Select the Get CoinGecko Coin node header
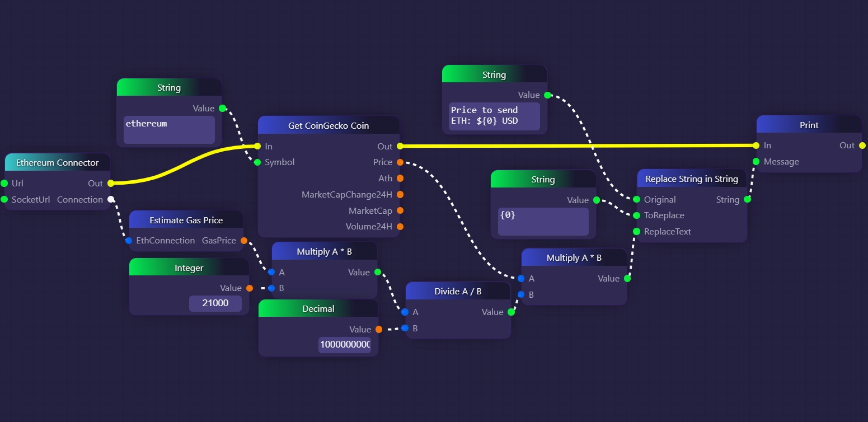Screen dimensions: 868x422 (x=329, y=125)
